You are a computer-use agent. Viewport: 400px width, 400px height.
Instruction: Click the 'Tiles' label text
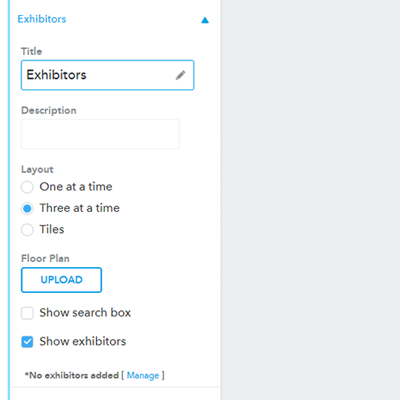point(52,229)
